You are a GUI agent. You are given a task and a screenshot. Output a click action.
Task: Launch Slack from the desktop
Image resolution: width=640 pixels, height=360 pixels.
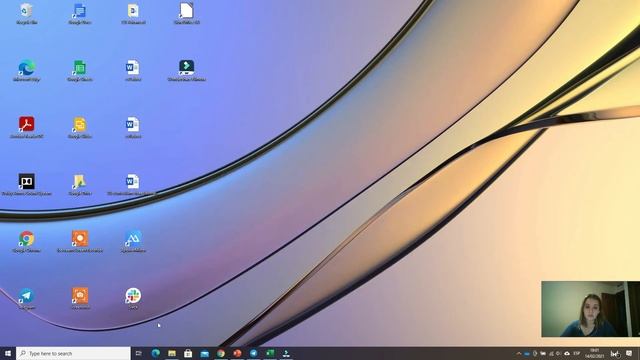point(133,299)
